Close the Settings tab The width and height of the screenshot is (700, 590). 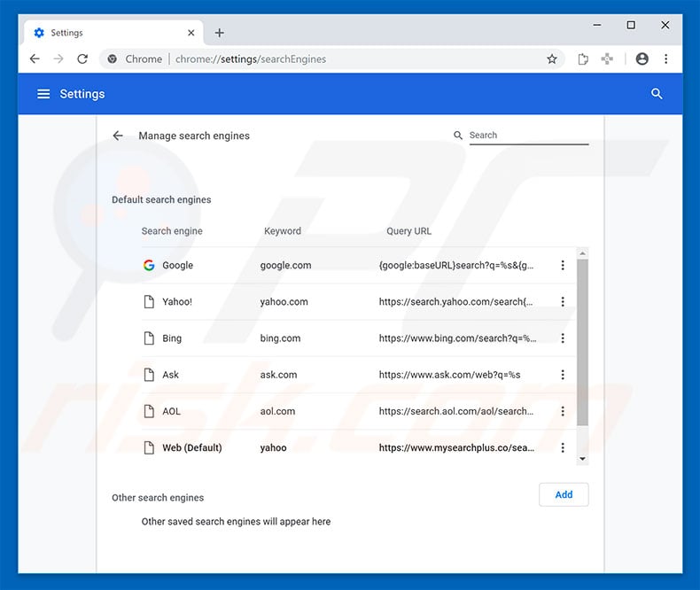[x=191, y=33]
